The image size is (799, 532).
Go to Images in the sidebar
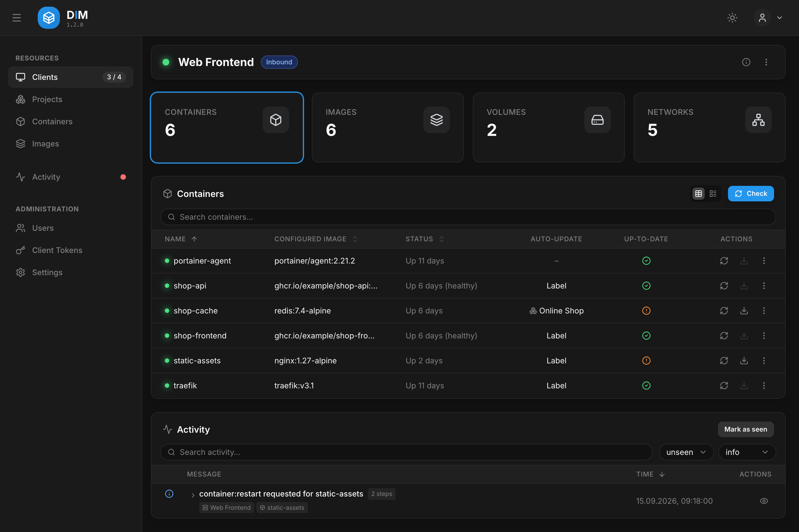[x=70, y=144]
